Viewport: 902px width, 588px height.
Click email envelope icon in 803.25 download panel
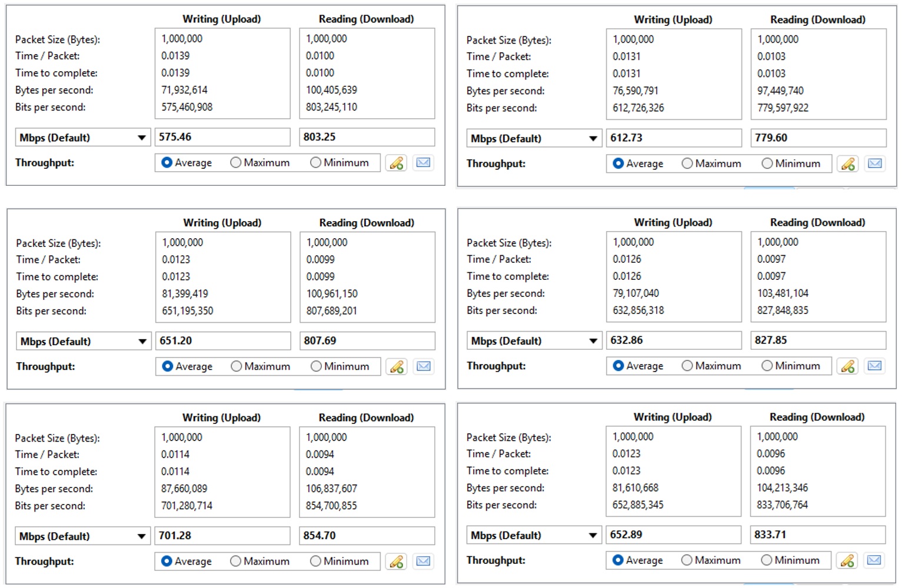coord(423,163)
